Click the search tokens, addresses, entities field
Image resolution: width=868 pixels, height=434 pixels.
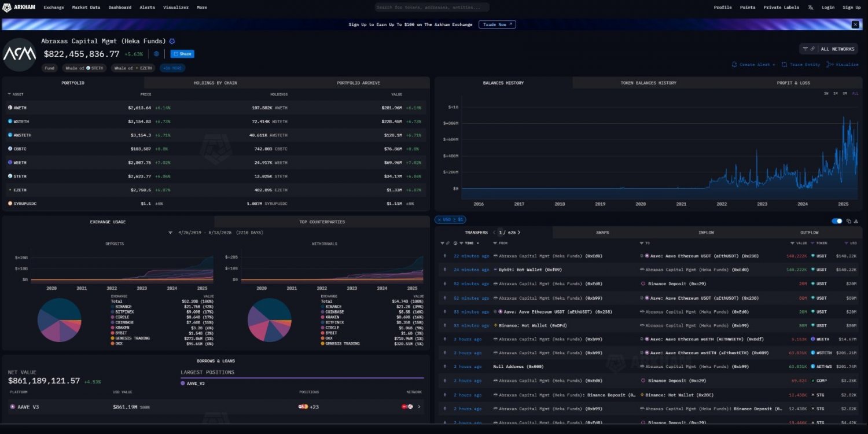[431, 8]
